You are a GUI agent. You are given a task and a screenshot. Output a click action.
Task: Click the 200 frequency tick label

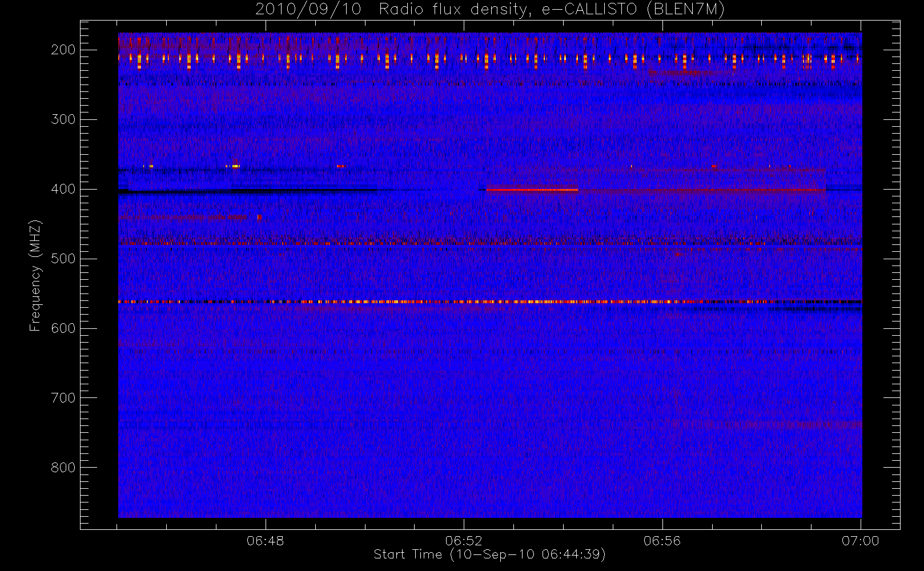pos(63,50)
